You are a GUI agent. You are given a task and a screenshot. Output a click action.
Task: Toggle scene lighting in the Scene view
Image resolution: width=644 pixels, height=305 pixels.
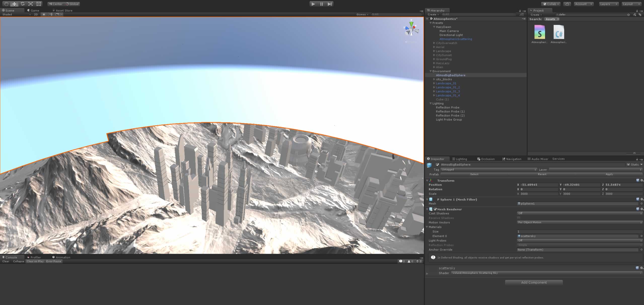(44, 14)
